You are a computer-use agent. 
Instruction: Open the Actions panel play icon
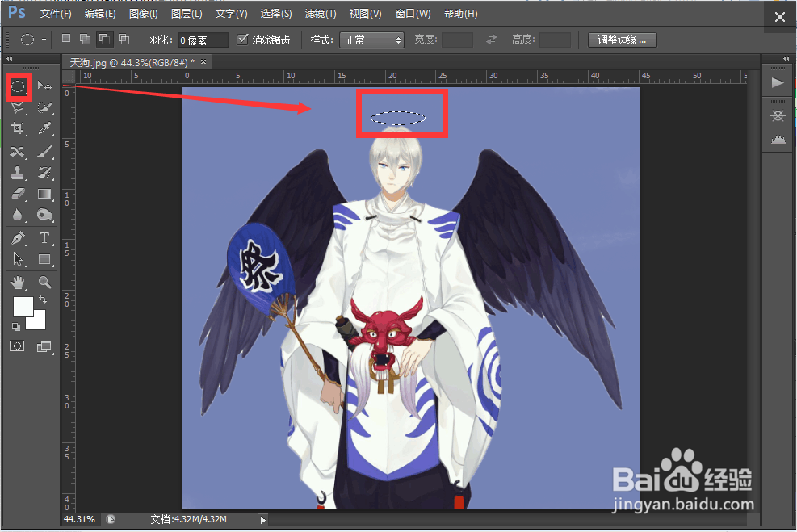pos(778,82)
